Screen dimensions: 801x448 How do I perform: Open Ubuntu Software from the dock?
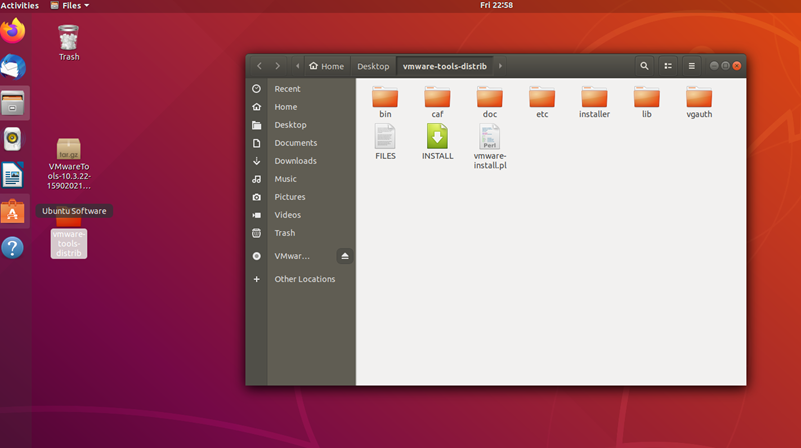[13, 211]
